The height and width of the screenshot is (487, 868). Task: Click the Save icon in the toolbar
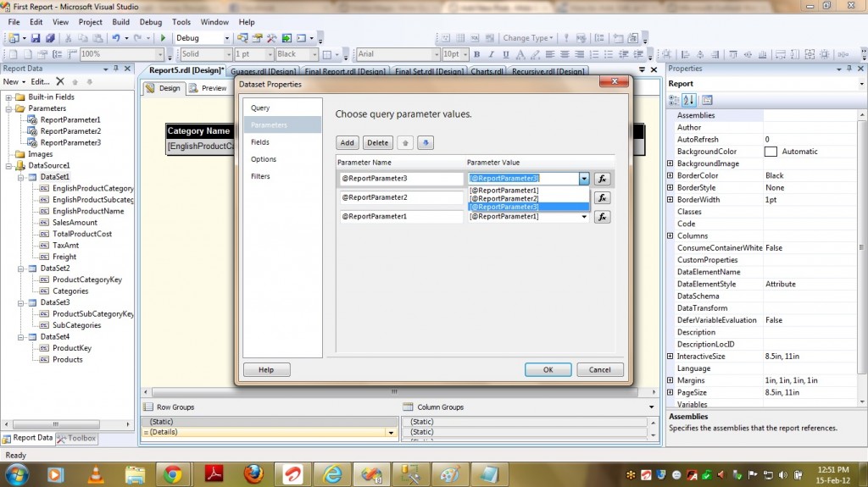pyautogui.click(x=36, y=38)
